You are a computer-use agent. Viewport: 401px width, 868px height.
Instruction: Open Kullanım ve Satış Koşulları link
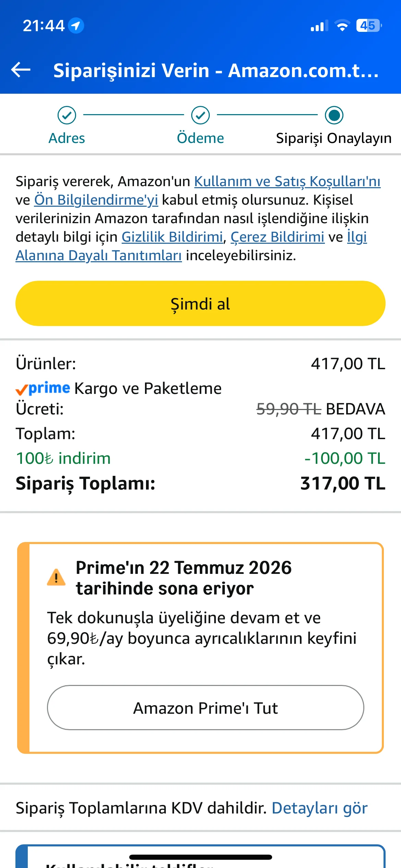coord(287,181)
